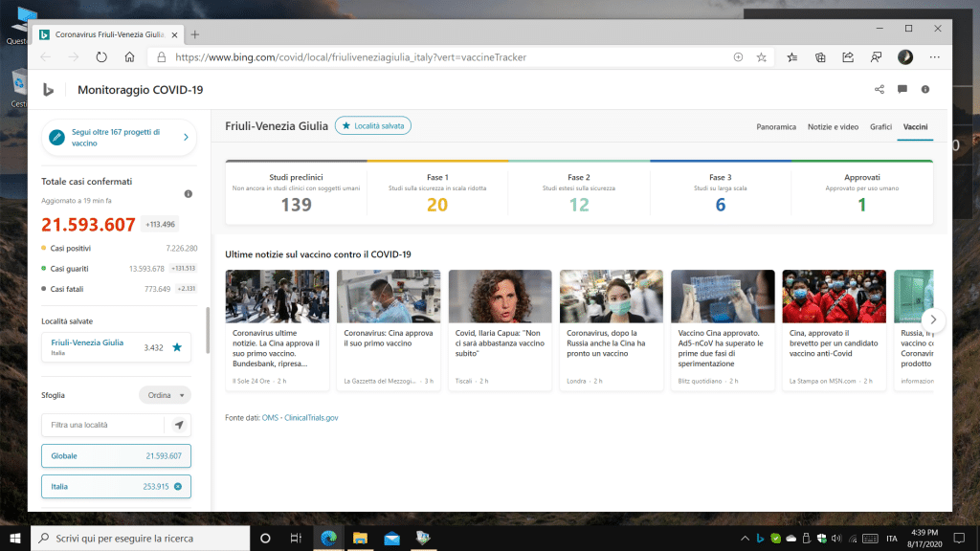Open Microsoft Edge from the taskbar
The height and width of the screenshot is (551, 980).
pyautogui.click(x=329, y=538)
